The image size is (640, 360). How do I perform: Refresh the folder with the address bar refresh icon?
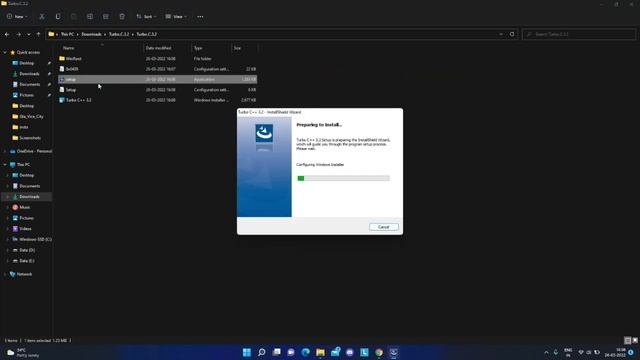click(512, 34)
